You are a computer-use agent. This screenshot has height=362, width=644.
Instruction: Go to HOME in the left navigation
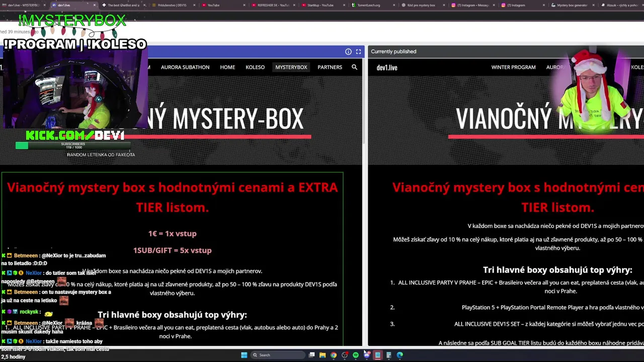point(227,67)
